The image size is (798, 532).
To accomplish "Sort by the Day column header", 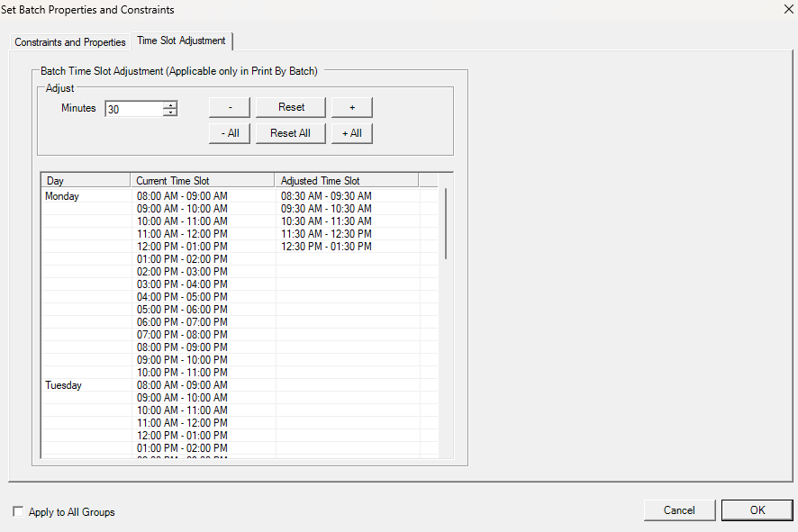I will 86,181.
